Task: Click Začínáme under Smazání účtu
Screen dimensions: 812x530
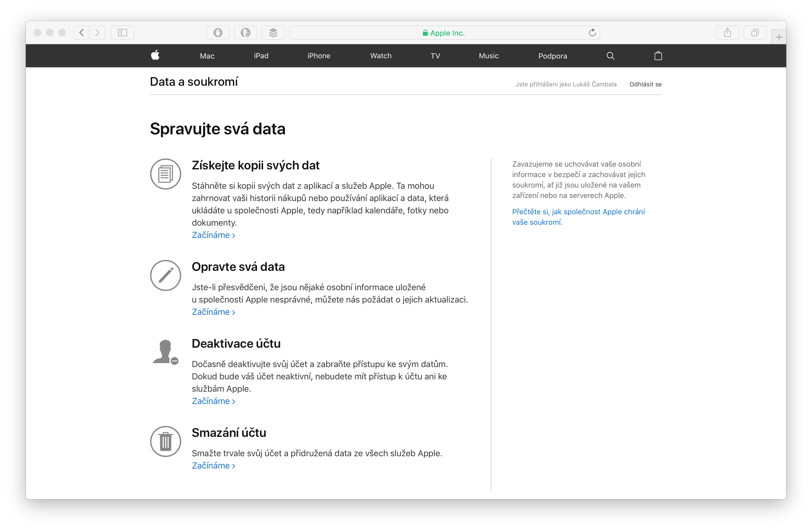Action: pos(213,465)
